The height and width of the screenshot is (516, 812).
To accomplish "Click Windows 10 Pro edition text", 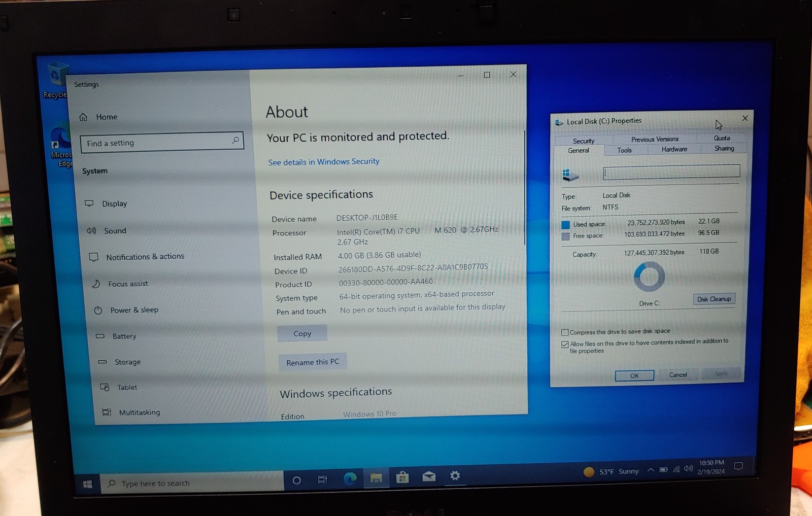I will pyautogui.click(x=369, y=414).
